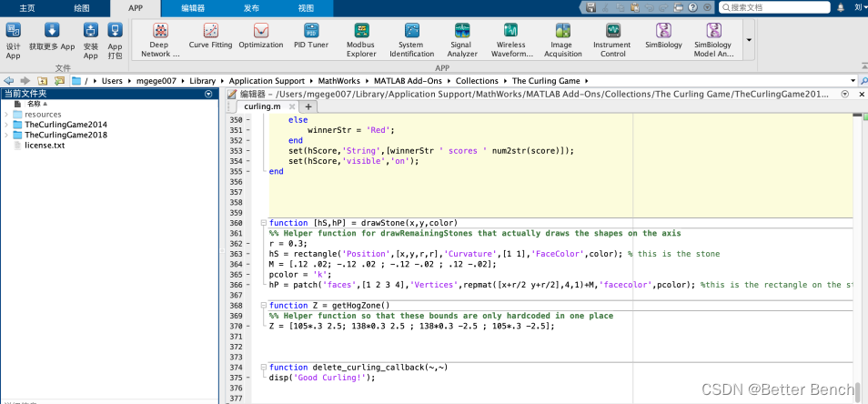This screenshot has width=868, height=404.
Task: Switch to the 编辑器 tab
Action: click(x=193, y=8)
